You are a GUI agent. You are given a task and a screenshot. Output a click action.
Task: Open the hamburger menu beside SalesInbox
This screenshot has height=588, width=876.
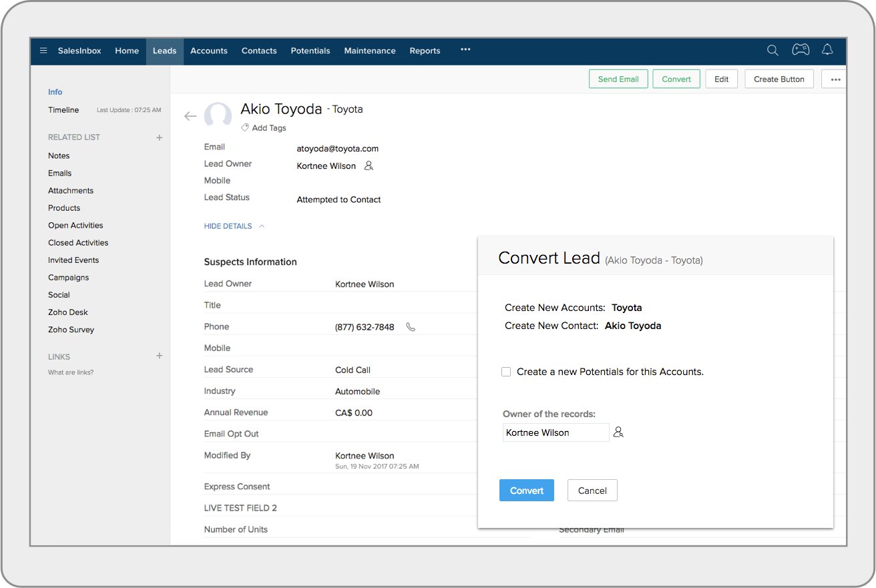click(x=43, y=51)
